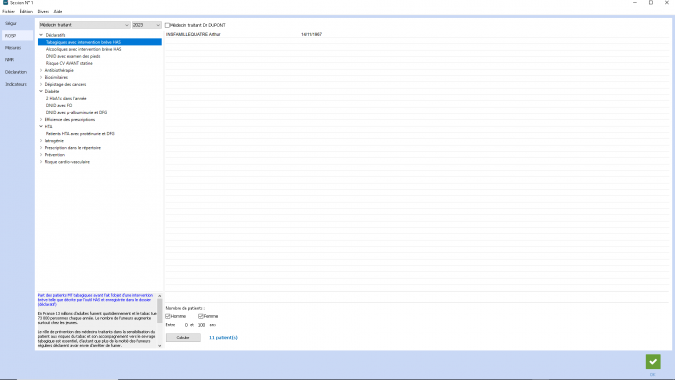The width and height of the screenshot is (675, 380).
Task: Toggle the Femme checkbox
Action: point(201,316)
